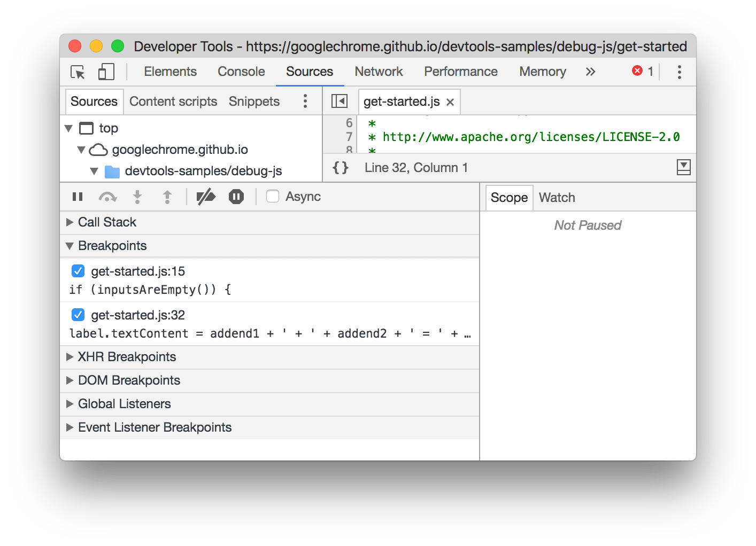Click the Step out of current function icon
Screen dimensions: 756x546
coord(167,196)
